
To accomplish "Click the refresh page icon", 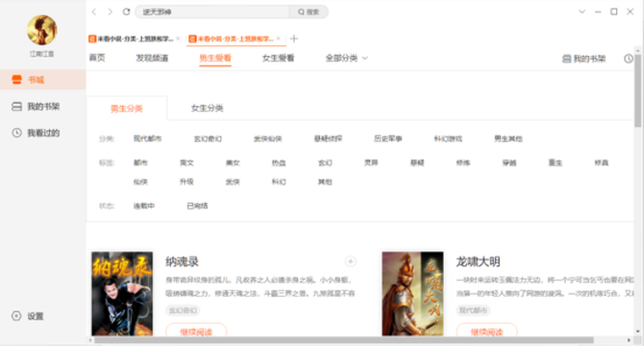I will point(126,12).
